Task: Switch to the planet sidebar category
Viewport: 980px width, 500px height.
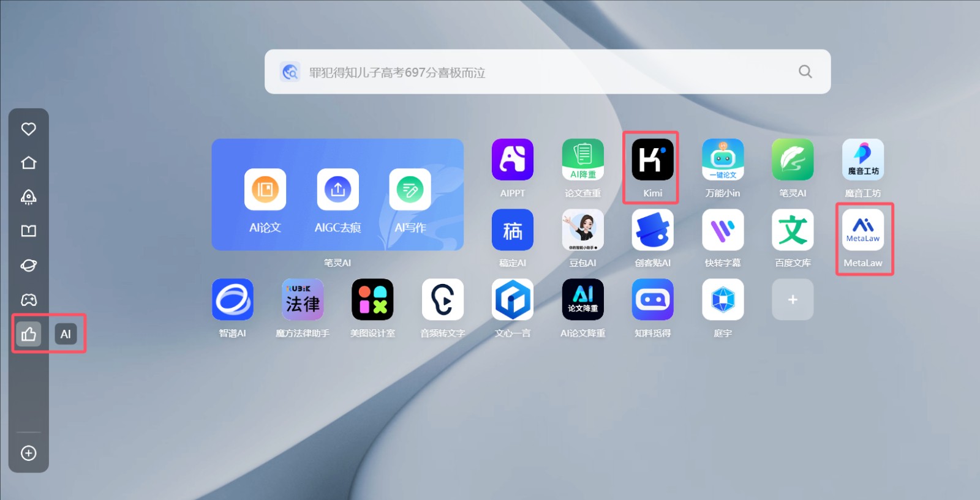Action: (x=29, y=266)
